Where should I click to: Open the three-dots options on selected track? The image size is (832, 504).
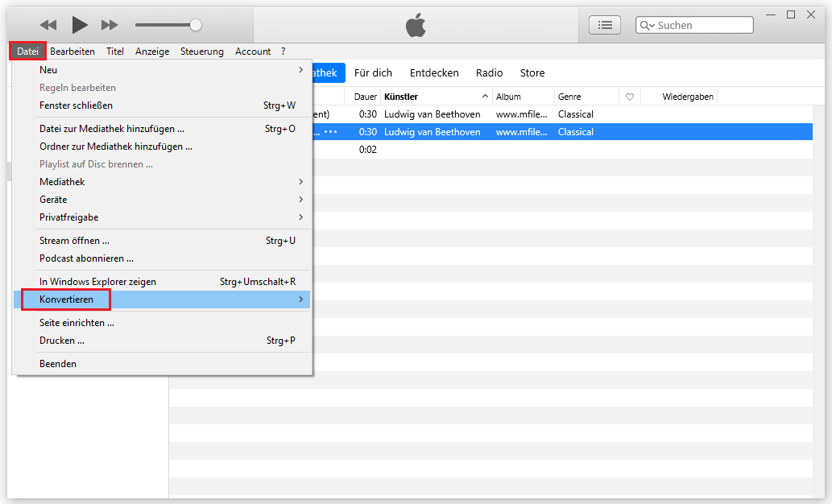pos(330,131)
